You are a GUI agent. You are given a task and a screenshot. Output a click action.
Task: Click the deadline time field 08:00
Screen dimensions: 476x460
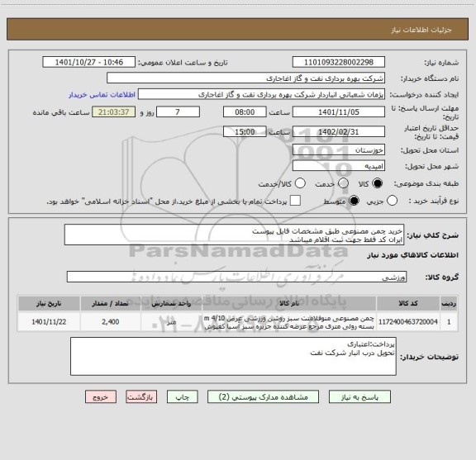click(x=245, y=112)
